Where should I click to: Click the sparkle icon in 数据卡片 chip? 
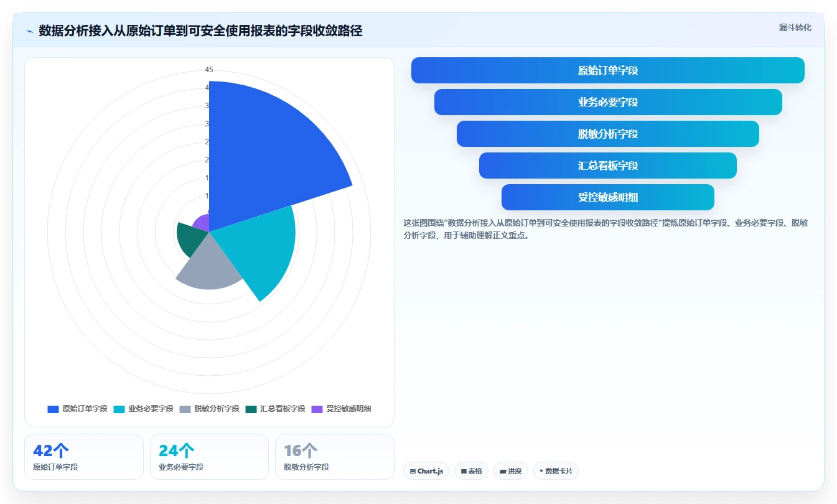[541, 471]
